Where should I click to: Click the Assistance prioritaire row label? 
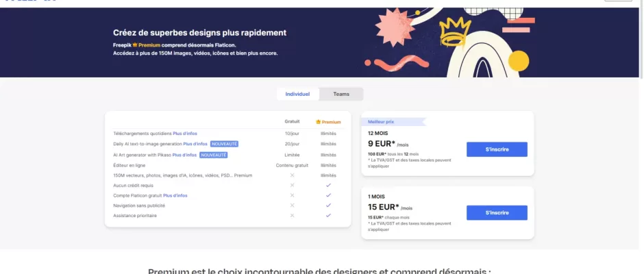[x=135, y=216]
